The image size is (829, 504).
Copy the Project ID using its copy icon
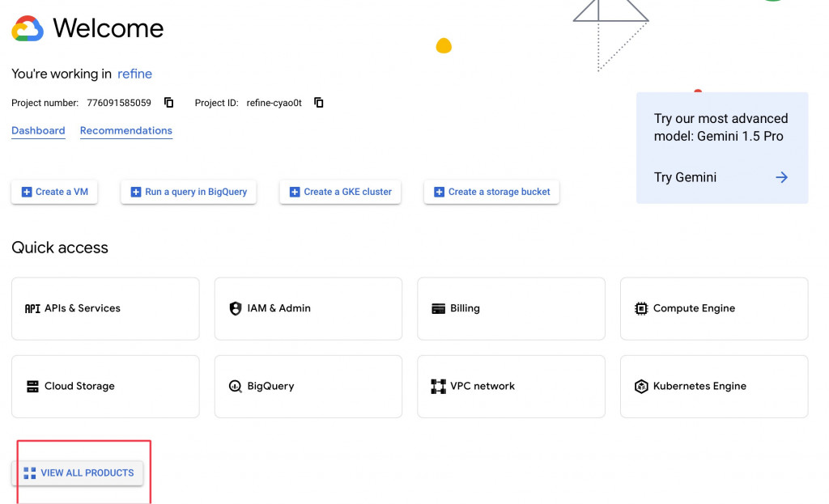click(x=319, y=103)
